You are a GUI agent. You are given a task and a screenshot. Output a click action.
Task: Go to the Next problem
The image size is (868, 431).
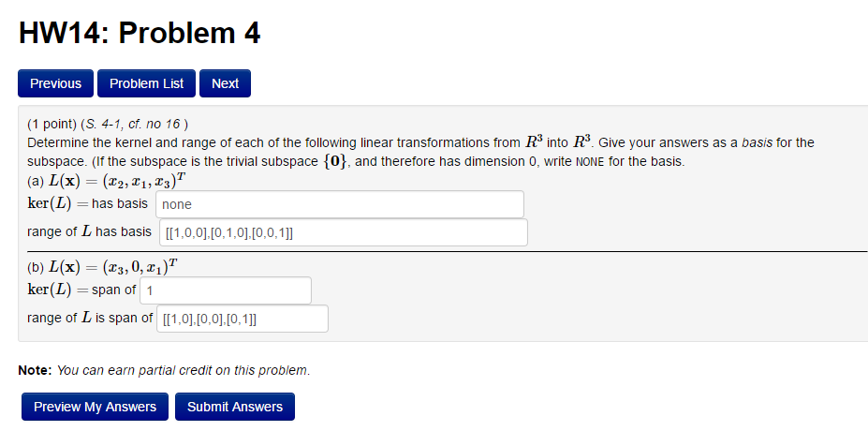click(x=225, y=83)
